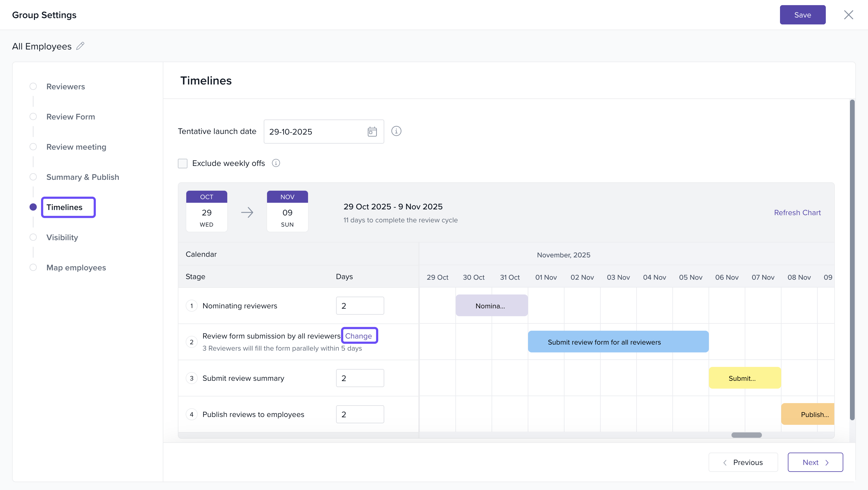Click the pencil icon beside All Employees
This screenshot has width=868, height=490.
click(80, 46)
